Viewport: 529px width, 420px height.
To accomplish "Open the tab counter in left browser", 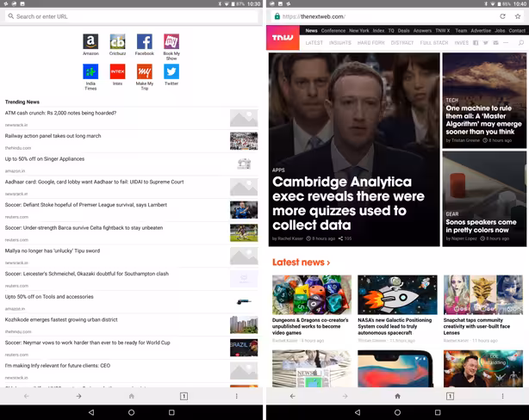I will [184, 396].
